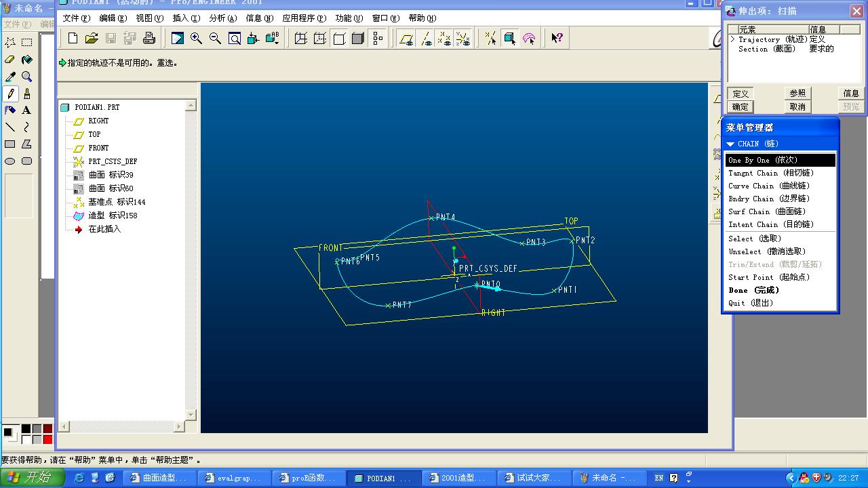Image resolution: width=868 pixels, height=488 pixels.
Task: Select the Magnifier tool in Paint
Action: 26,77
